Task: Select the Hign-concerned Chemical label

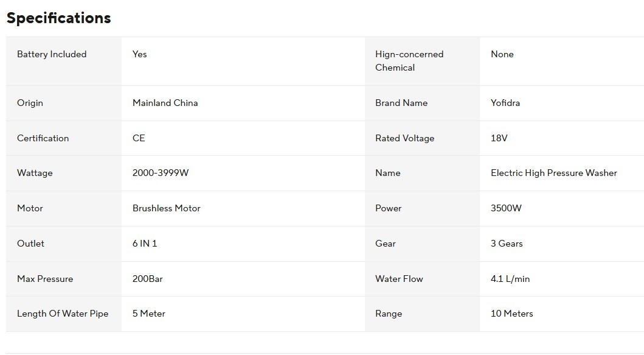Action: (x=409, y=61)
